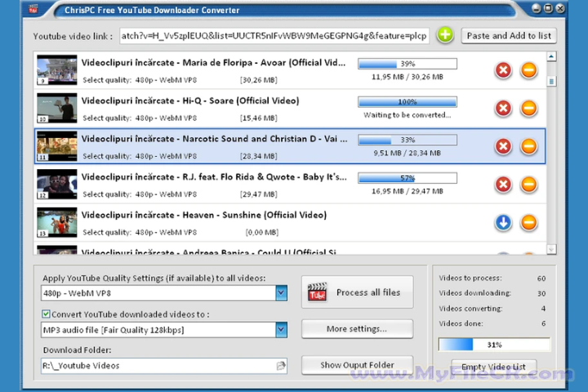Click the browse folder icon in Download Folder
Image resolution: width=588 pixels, height=392 pixels.
click(x=280, y=366)
